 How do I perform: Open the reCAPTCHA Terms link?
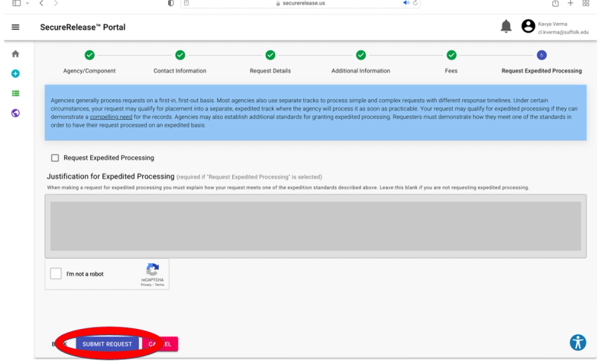[x=160, y=285]
